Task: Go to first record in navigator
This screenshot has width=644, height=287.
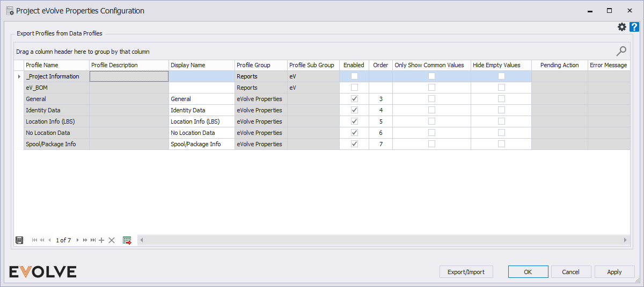Action: point(35,240)
